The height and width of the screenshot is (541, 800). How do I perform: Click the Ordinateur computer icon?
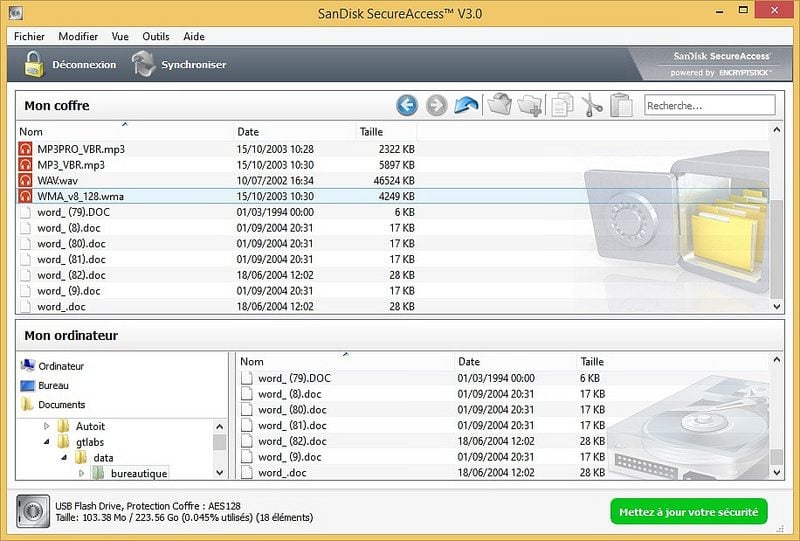coord(28,365)
